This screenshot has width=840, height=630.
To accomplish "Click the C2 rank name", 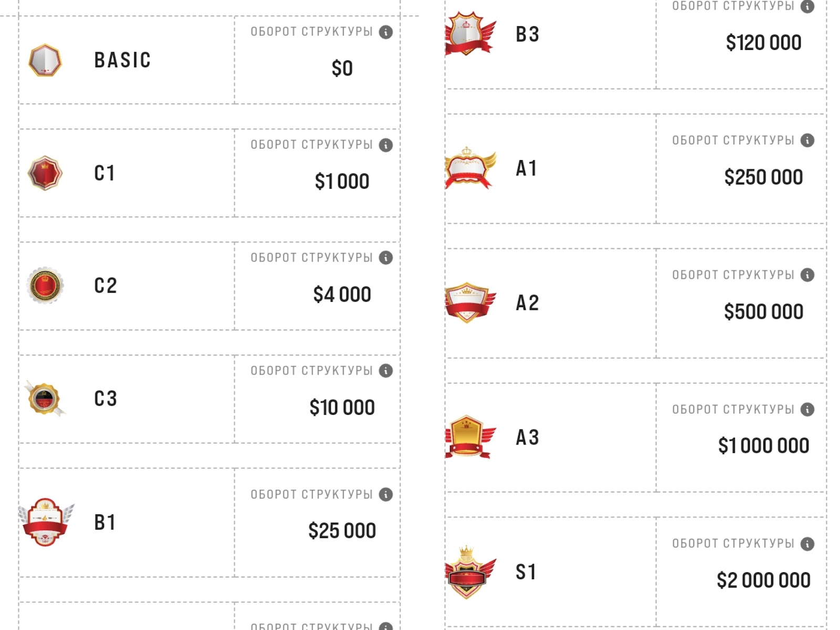I will pos(106,286).
